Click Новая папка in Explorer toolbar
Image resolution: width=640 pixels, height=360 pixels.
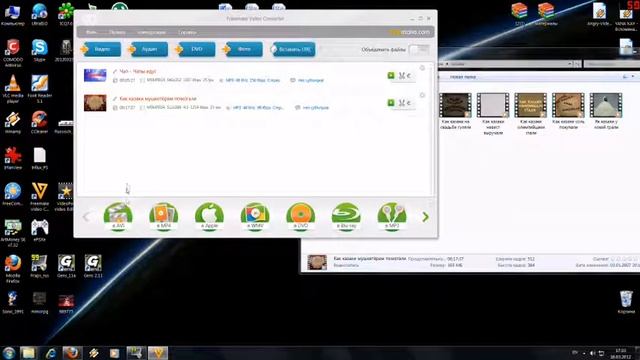tap(463, 77)
